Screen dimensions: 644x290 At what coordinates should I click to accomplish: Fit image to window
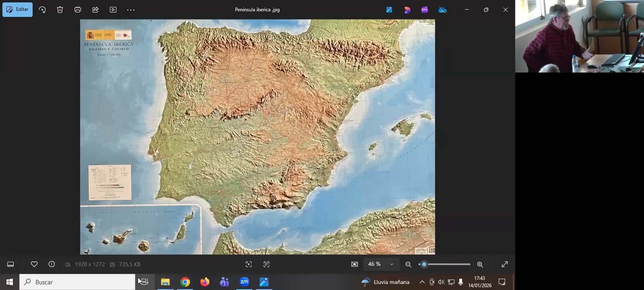tap(355, 265)
